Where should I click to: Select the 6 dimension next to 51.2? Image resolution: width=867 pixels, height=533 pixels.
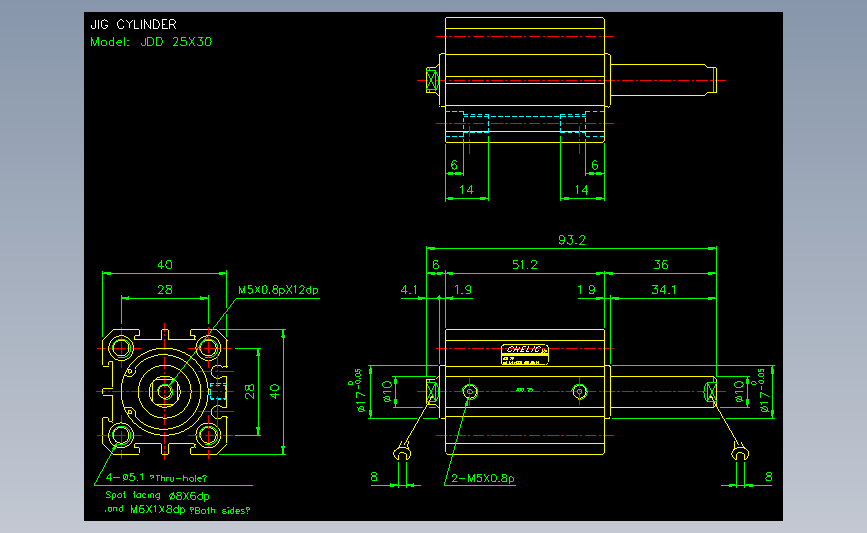pyautogui.click(x=436, y=265)
